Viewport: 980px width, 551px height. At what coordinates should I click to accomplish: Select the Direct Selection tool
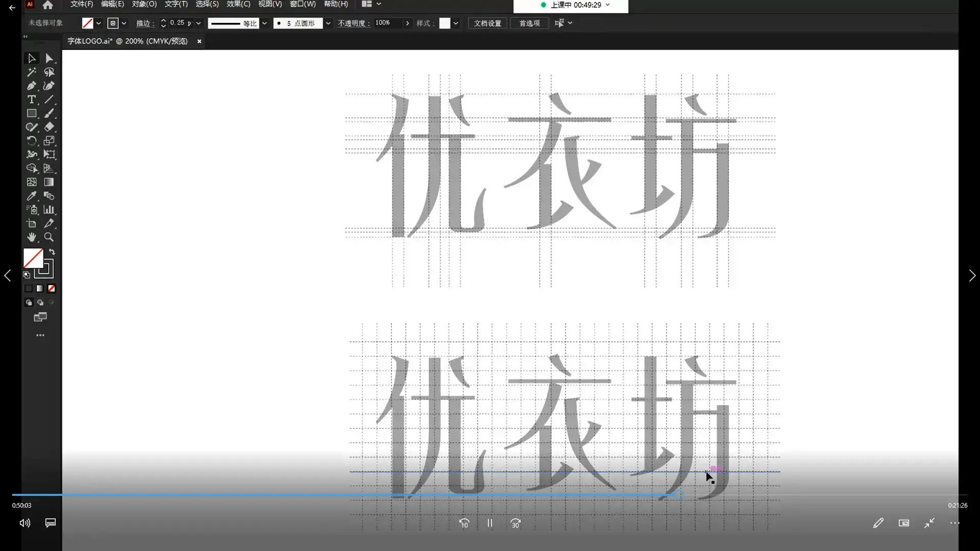[49, 58]
